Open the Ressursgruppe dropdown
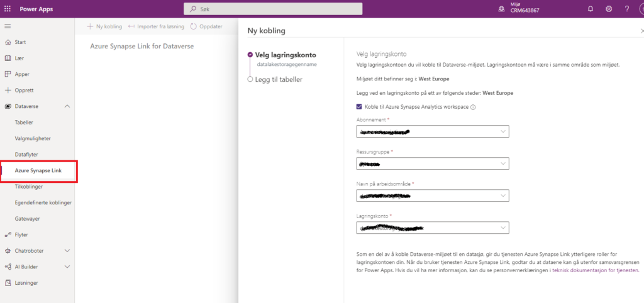The width and height of the screenshot is (644, 303). tap(433, 163)
